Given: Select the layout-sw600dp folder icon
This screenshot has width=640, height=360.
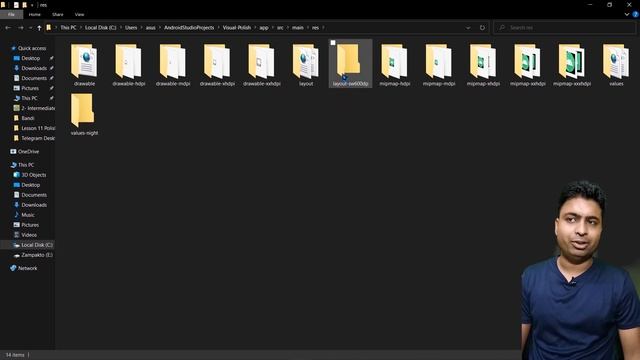Looking at the screenshot, I should pyautogui.click(x=348, y=60).
